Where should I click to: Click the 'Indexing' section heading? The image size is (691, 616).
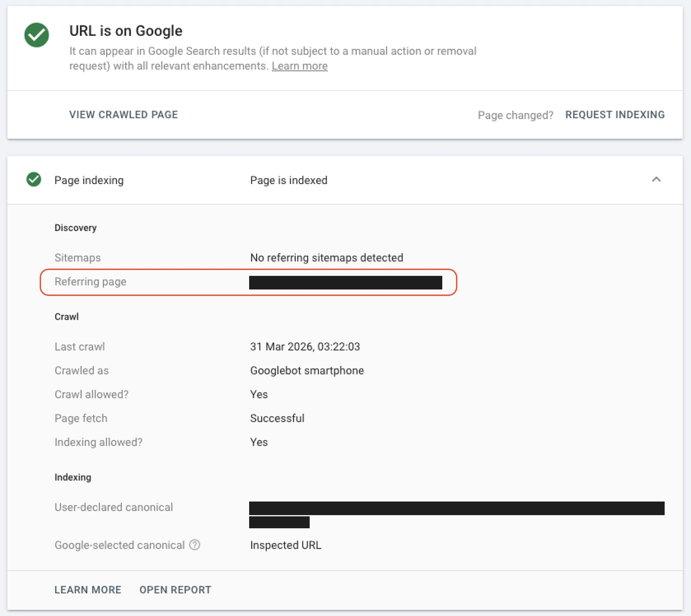click(x=73, y=477)
